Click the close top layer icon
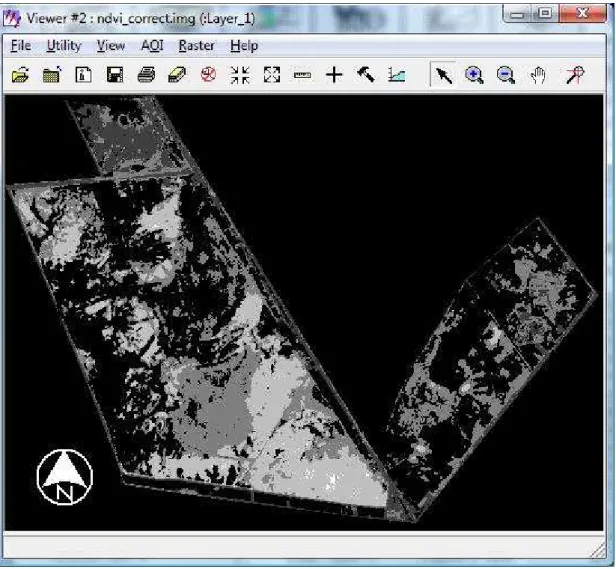 click(52, 75)
